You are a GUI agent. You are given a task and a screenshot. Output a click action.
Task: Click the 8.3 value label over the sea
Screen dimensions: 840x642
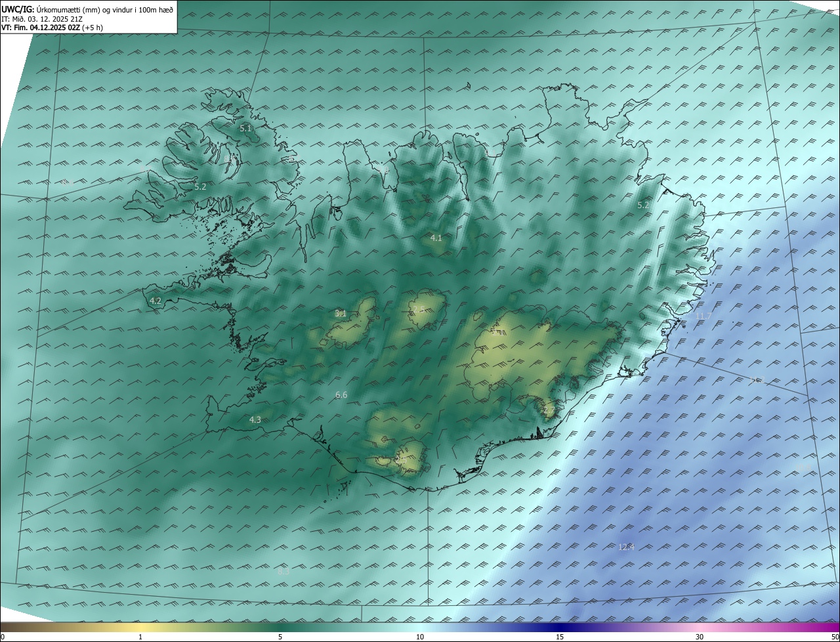click(x=283, y=572)
